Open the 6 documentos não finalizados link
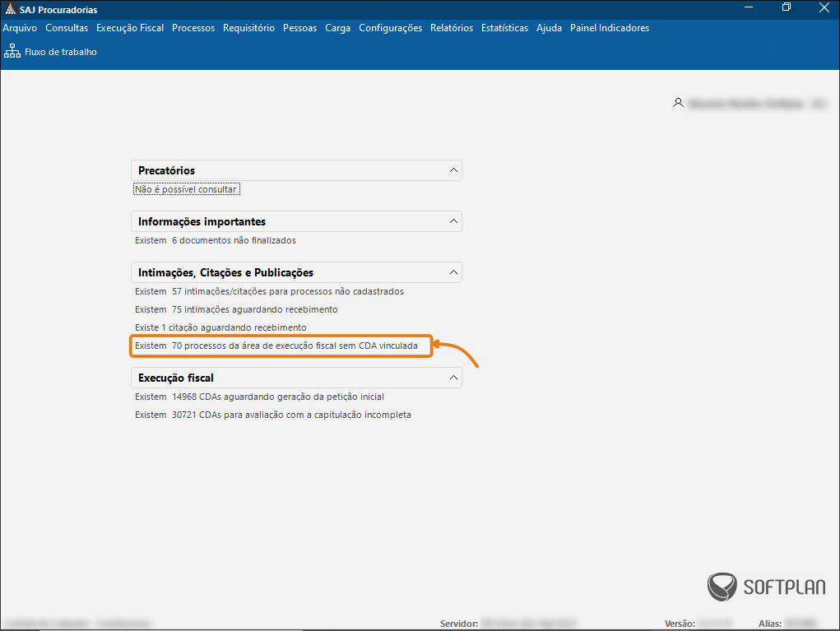 [216, 240]
